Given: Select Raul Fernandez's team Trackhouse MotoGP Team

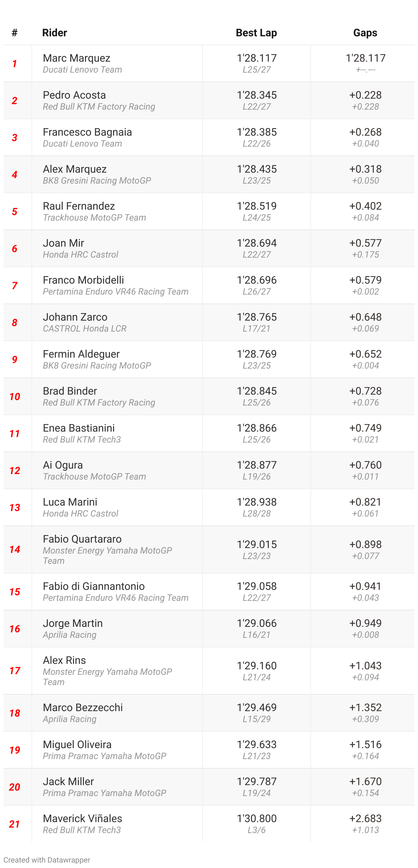Looking at the screenshot, I should coord(95,218).
